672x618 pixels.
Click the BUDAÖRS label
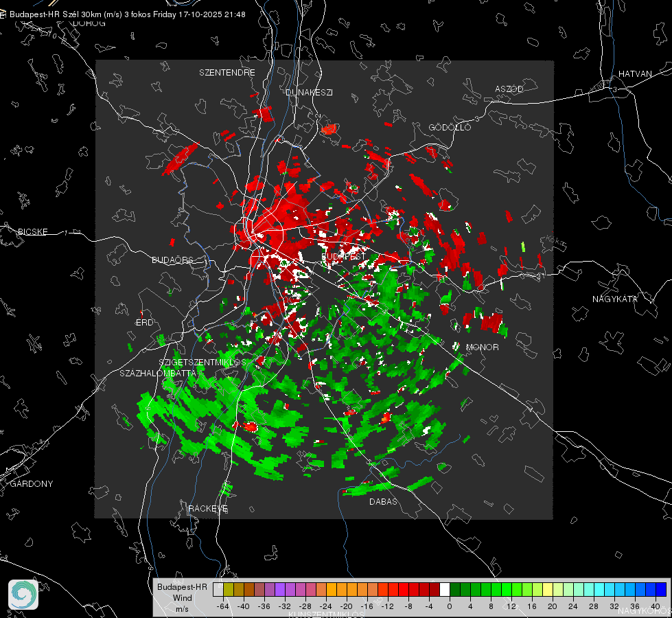(x=173, y=260)
